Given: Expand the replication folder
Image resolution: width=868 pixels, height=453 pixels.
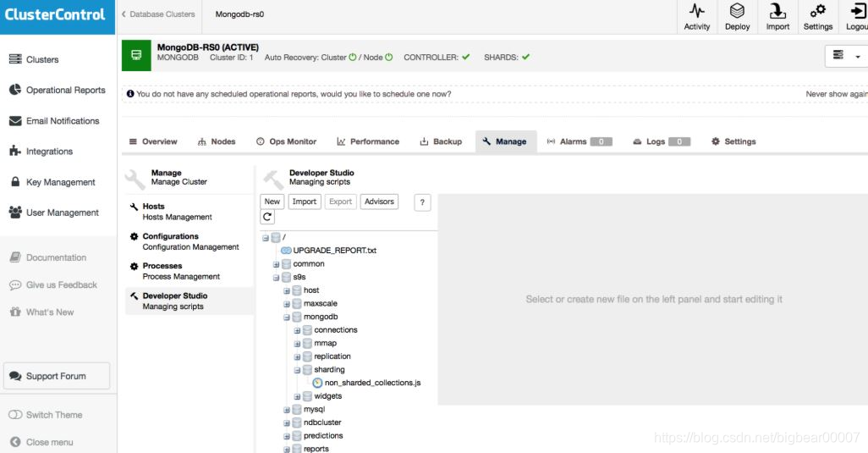Looking at the screenshot, I should [x=297, y=357].
